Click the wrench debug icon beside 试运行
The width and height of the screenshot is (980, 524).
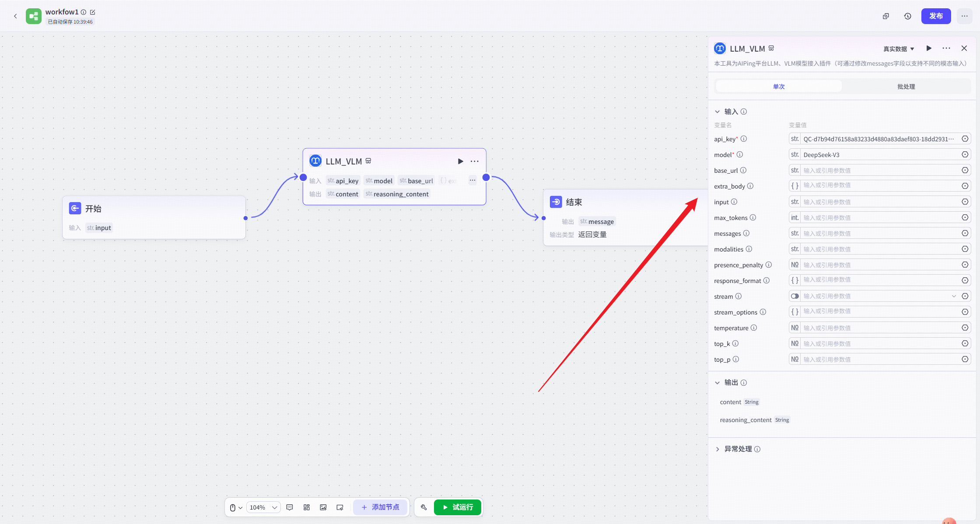click(x=423, y=507)
